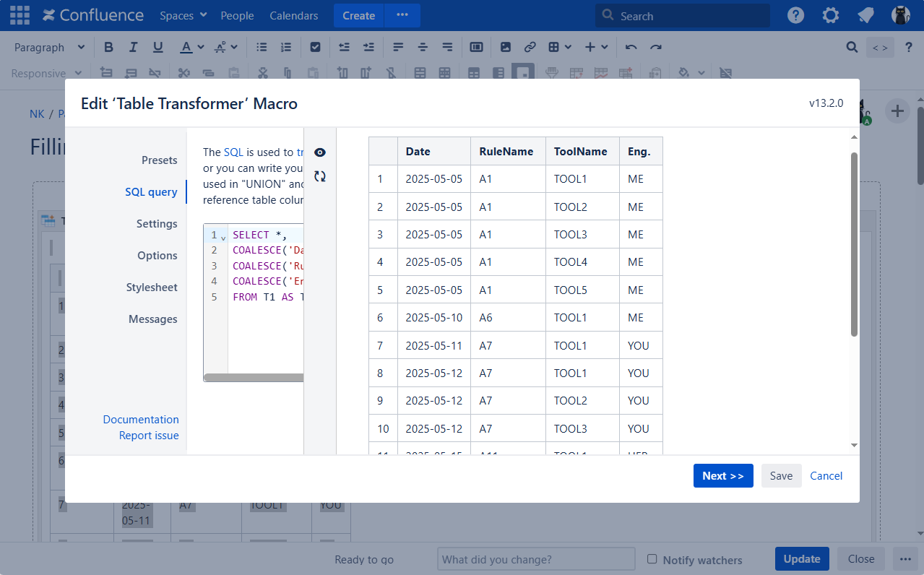Expand the Spaces dropdown menu
Screen dimensions: 924x575
(x=183, y=15)
